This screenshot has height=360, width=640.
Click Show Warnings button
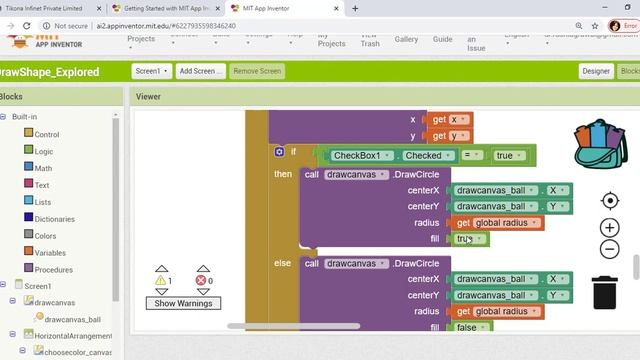click(183, 303)
